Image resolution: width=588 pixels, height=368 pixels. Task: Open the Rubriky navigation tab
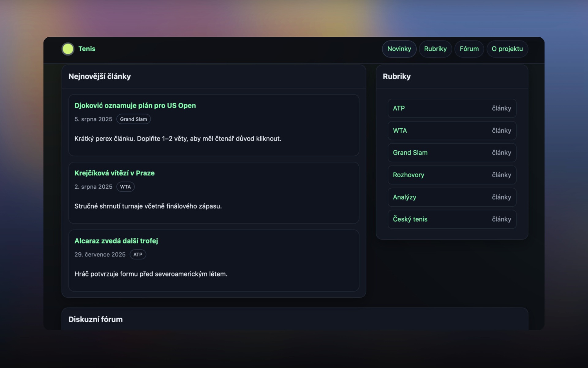(435, 49)
